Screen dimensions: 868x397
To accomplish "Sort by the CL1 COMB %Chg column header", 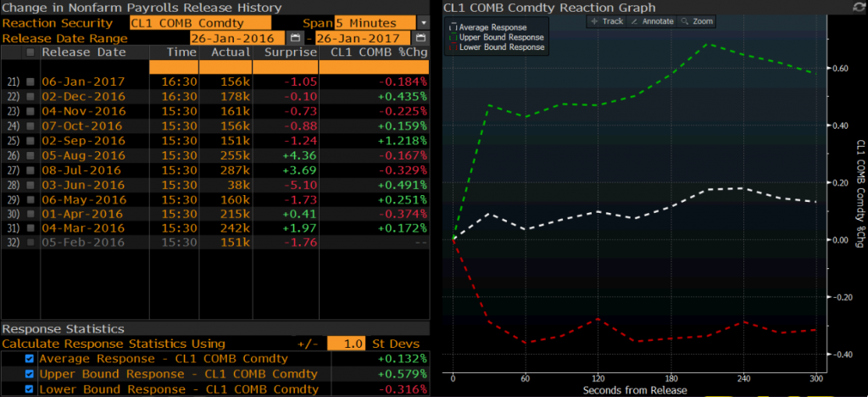I will [379, 52].
